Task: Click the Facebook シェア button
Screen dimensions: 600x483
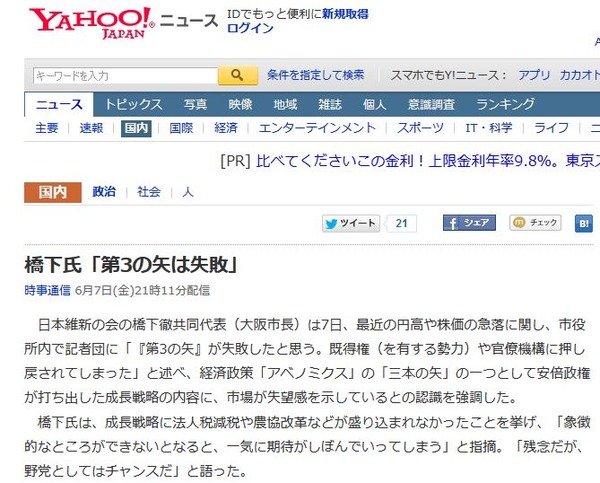Action: click(x=469, y=223)
